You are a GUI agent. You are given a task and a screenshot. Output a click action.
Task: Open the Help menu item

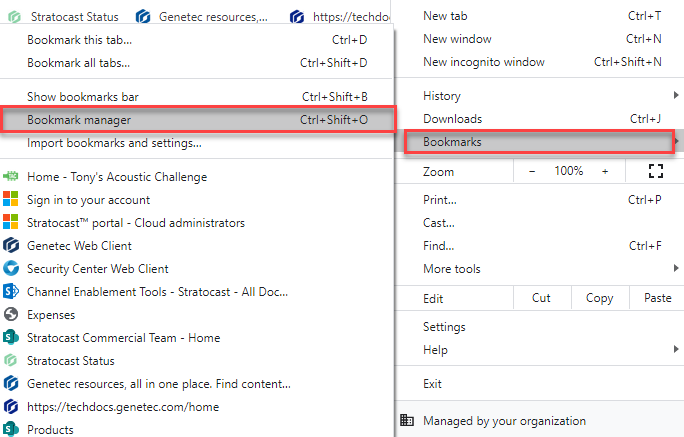(x=539, y=350)
